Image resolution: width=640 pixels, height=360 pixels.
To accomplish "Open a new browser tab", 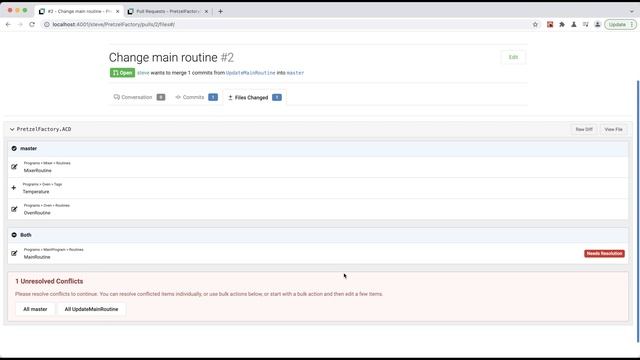I will pyautogui.click(x=220, y=11).
